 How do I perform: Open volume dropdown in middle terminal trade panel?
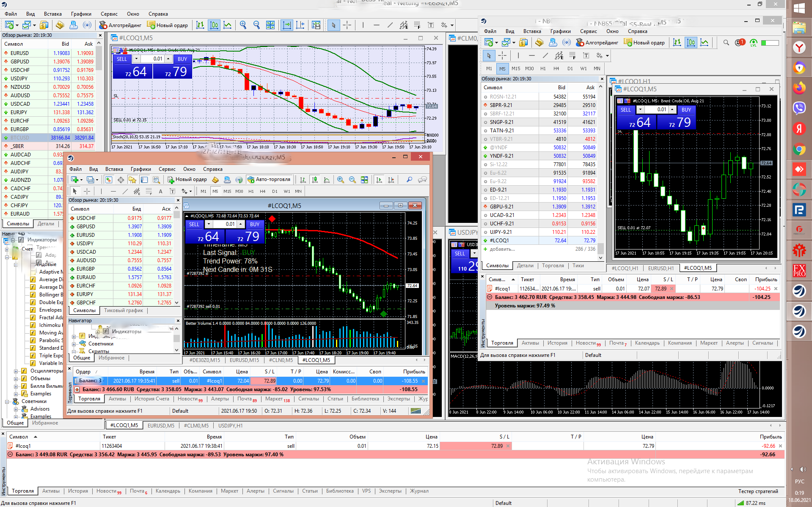tap(209, 224)
